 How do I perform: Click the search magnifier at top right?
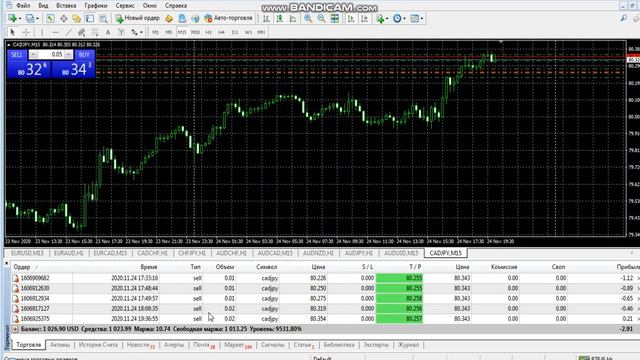pos(624,18)
